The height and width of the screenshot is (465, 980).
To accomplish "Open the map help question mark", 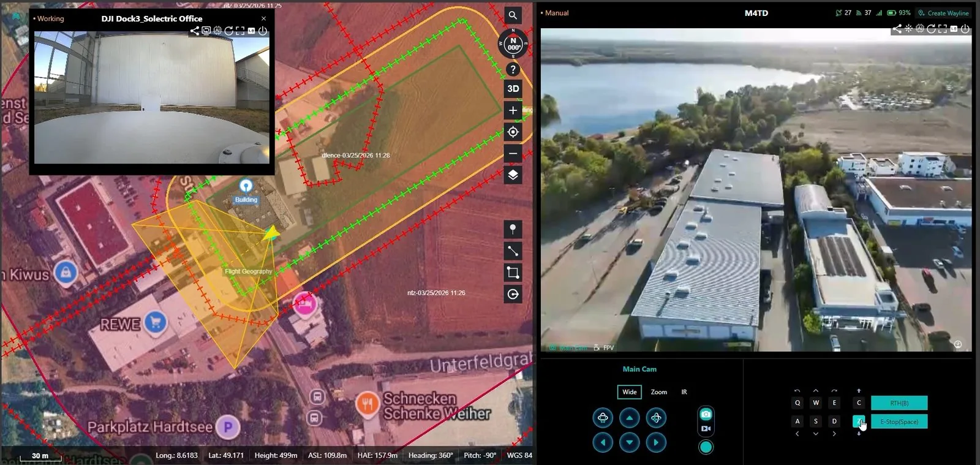I will 513,70.
